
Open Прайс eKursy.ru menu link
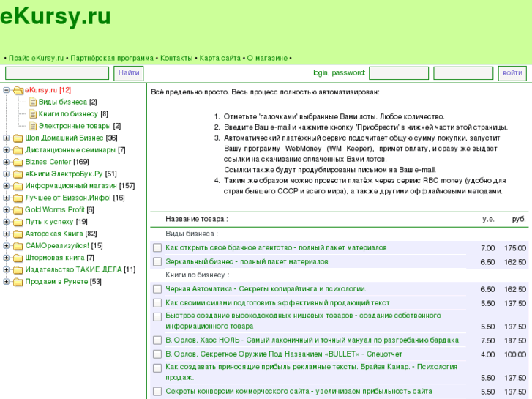[x=36, y=58]
